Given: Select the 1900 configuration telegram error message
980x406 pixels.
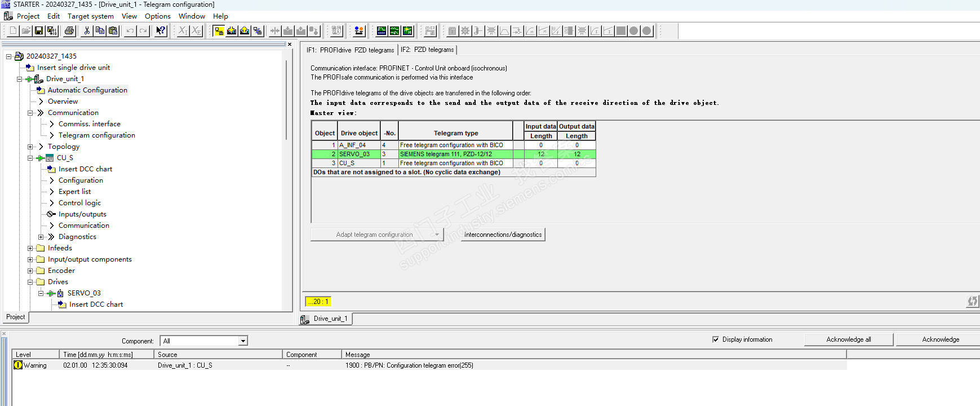Looking at the screenshot, I should pos(409,365).
